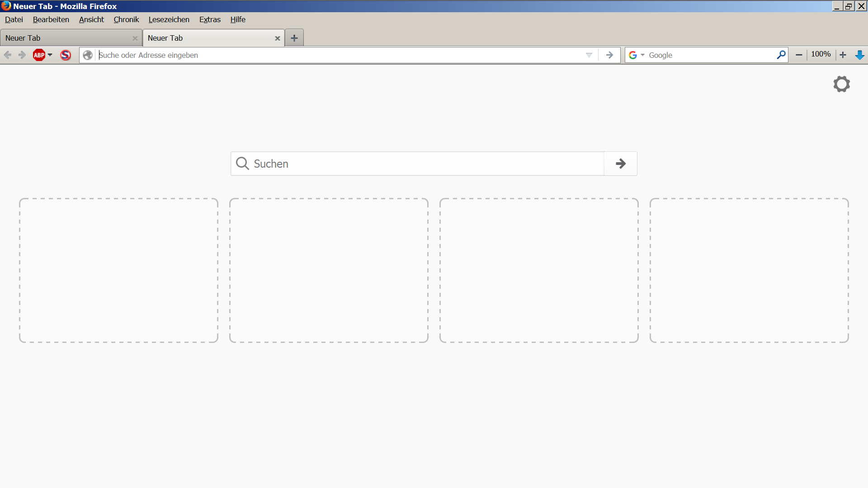This screenshot has width=868, height=488.
Task: Open the Google search engine selector
Action: point(636,55)
